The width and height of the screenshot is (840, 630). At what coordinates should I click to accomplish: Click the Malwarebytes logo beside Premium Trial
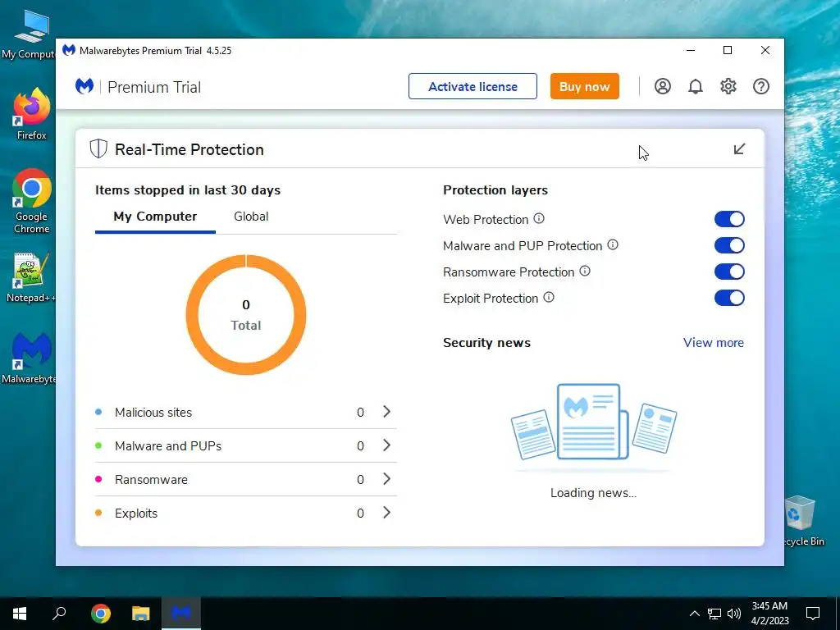(84, 86)
